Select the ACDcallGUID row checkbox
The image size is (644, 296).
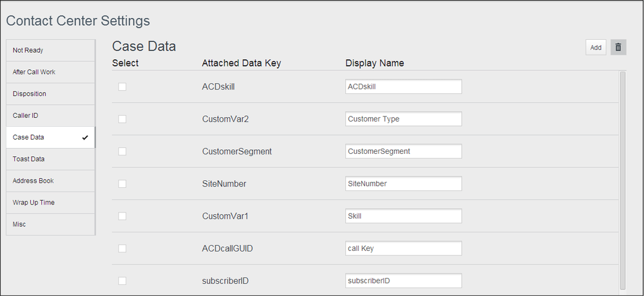click(122, 248)
